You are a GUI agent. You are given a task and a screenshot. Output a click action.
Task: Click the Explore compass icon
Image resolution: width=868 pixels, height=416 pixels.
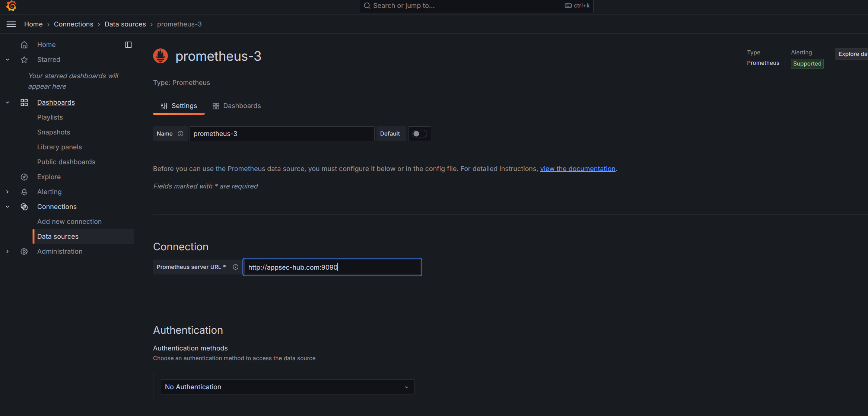(24, 177)
